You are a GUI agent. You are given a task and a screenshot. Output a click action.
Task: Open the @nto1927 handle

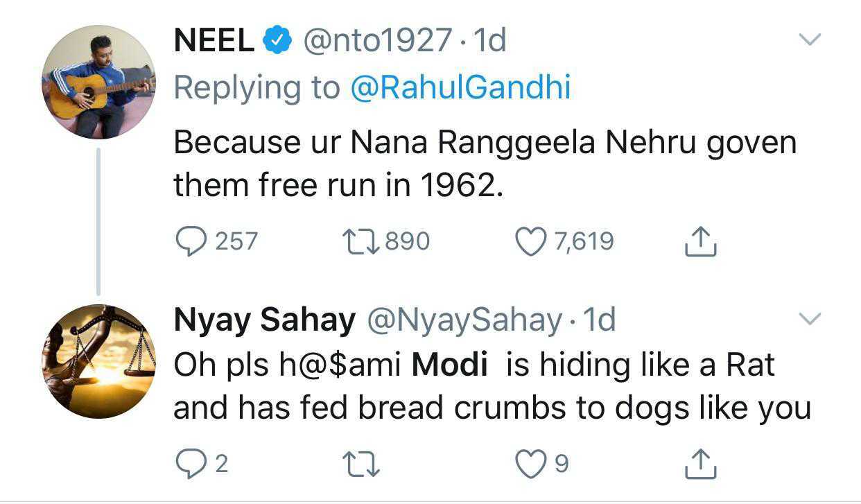point(379,42)
